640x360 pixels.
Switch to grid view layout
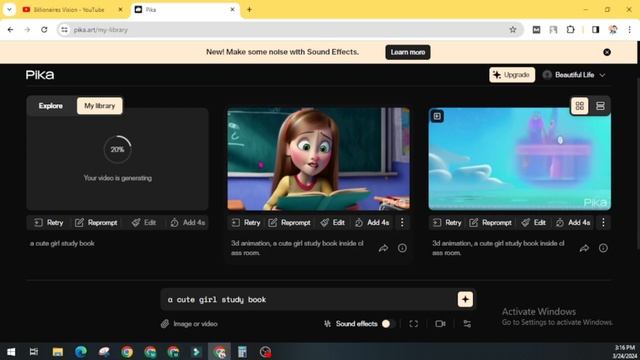click(x=580, y=106)
